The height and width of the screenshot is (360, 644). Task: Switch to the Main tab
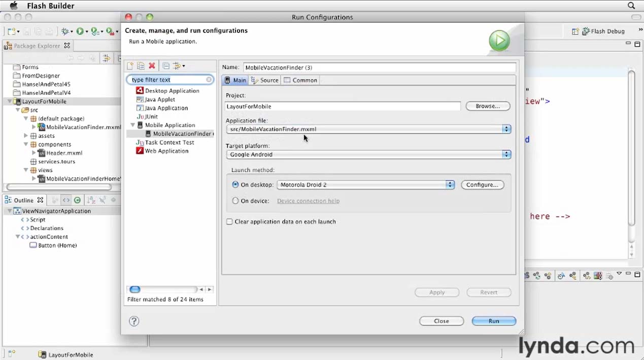pos(235,80)
